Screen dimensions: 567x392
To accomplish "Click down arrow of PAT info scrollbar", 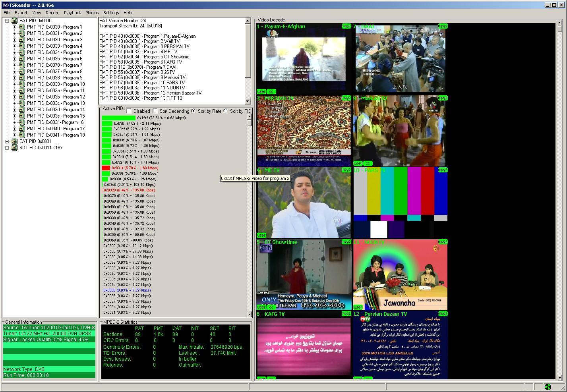I will [248, 101].
